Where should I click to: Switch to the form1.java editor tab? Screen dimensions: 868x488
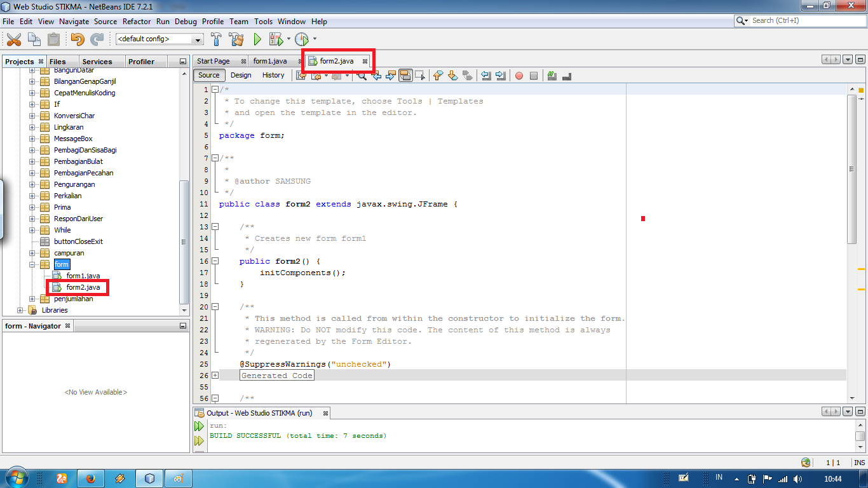[269, 62]
